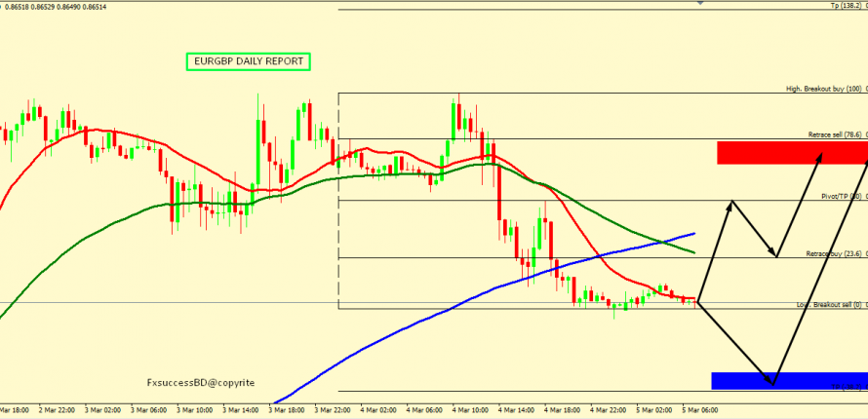Click the 3 Mar 22:00 time axis label
The image size is (868, 419).
tap(332, 410)
